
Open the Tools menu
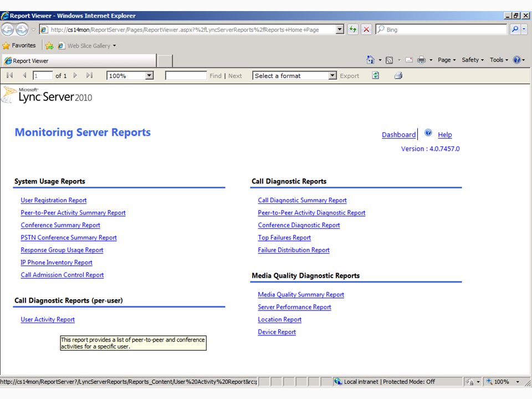499,60
